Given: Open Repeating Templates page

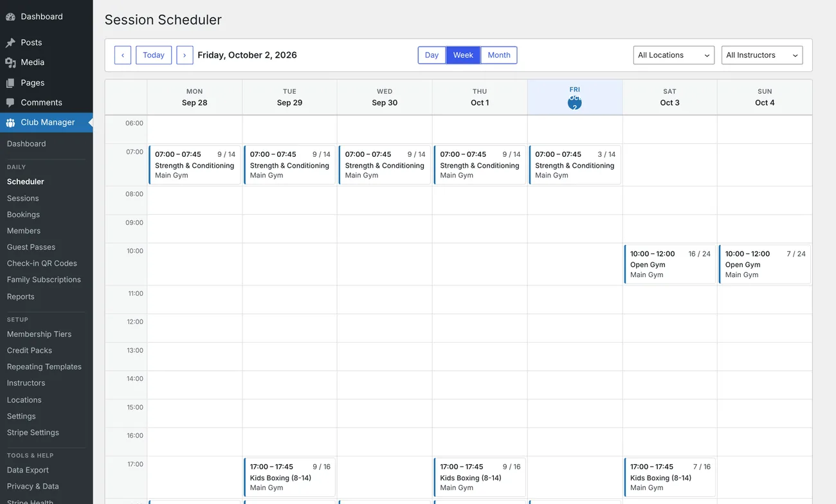Looking at the screenshot, I should [44, 367].
